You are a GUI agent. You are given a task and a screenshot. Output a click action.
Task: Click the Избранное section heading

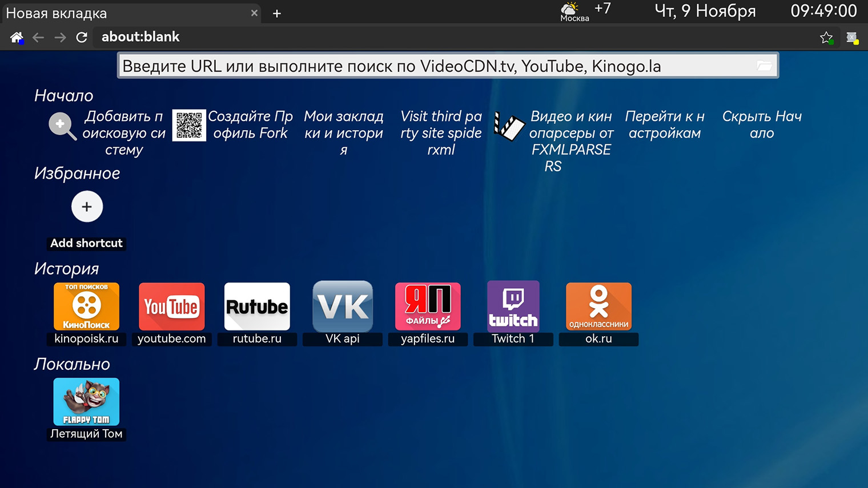pos(77,174)
